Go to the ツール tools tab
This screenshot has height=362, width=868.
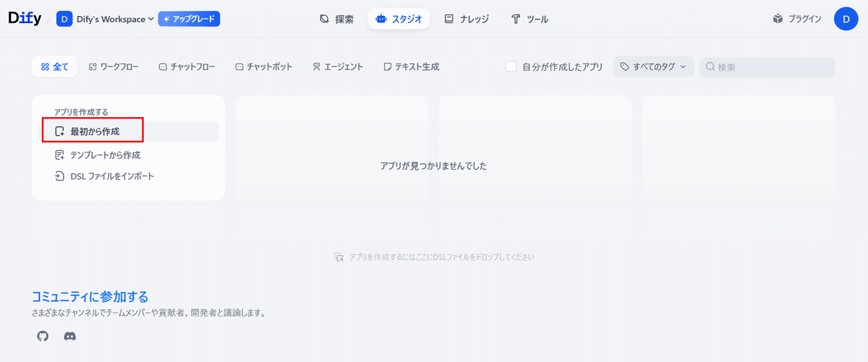pos(529,20)
